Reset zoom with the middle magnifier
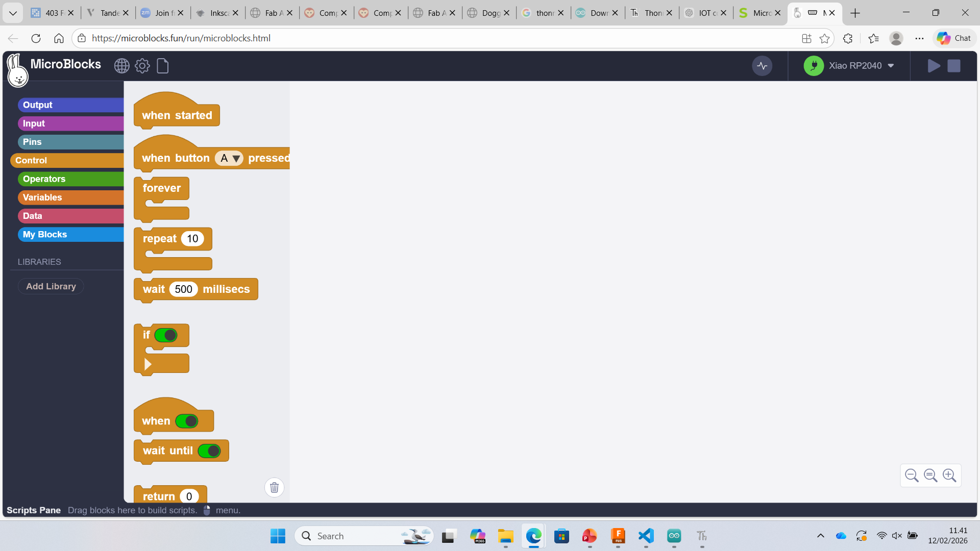Screen dimensions: 980x551 [x=930, y=475]
